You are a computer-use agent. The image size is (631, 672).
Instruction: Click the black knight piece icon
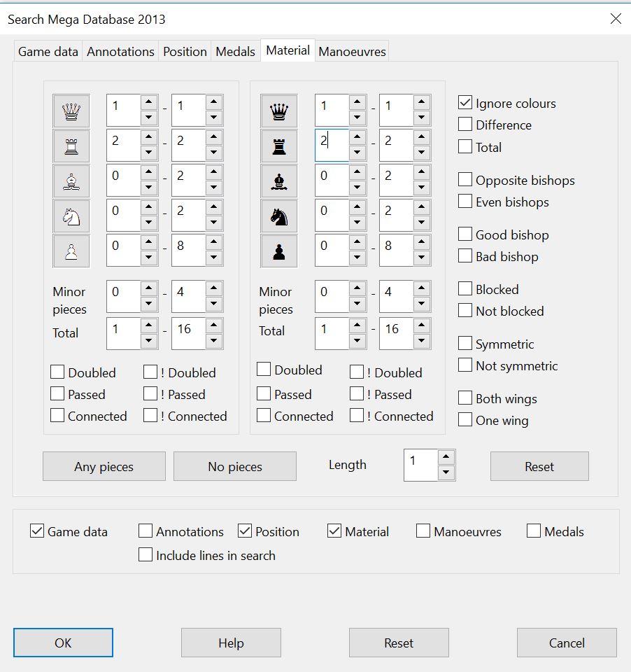(279, 217)
